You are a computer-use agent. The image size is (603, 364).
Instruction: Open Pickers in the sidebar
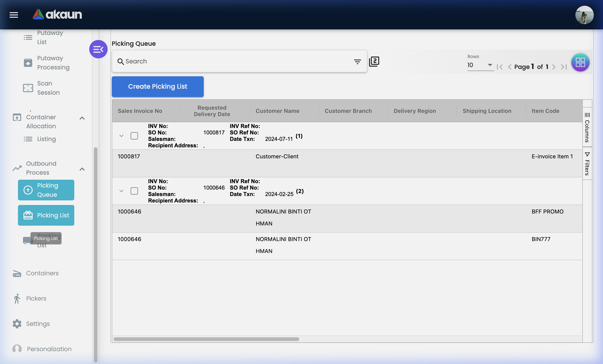point(36,299)
